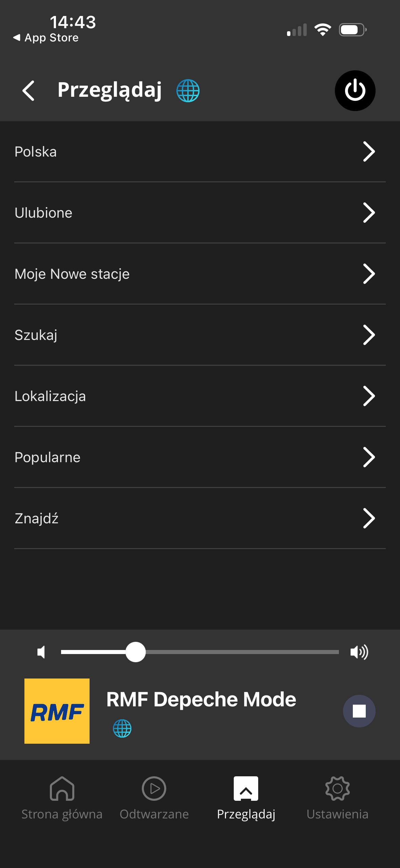Tap the RMF station logo thumbnail
This screenshot has height=868, width=400.
point(57,711)
